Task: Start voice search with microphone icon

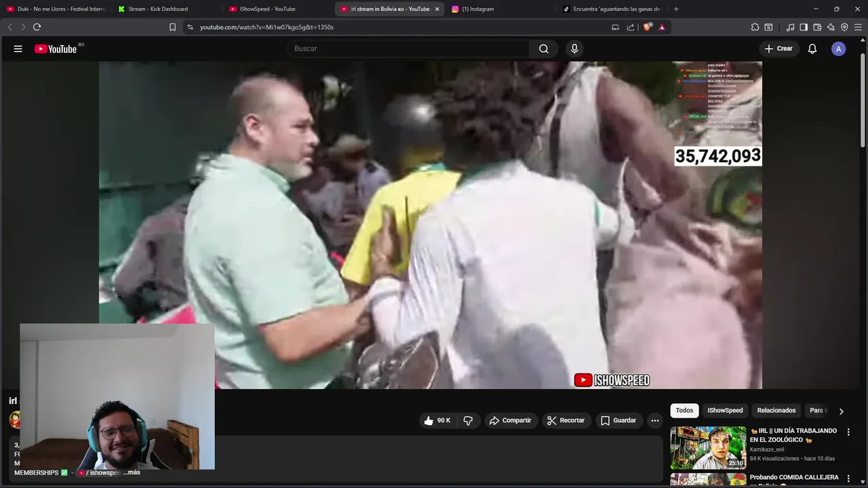Action: 574,49
